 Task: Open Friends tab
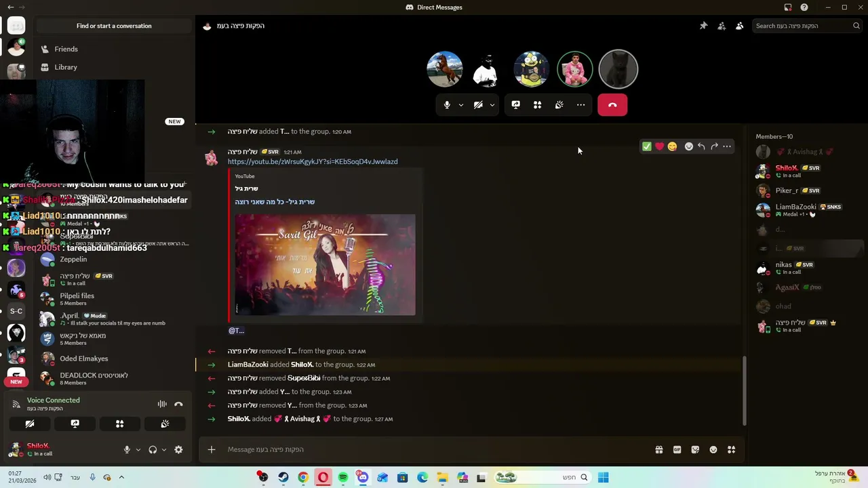click(x=114, y=49)
